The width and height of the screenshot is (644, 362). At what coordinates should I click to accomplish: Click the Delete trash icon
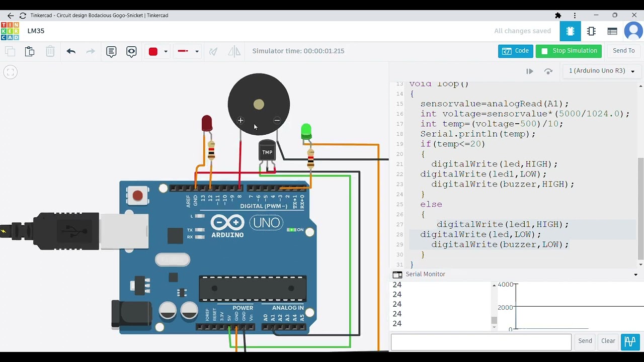50,51
